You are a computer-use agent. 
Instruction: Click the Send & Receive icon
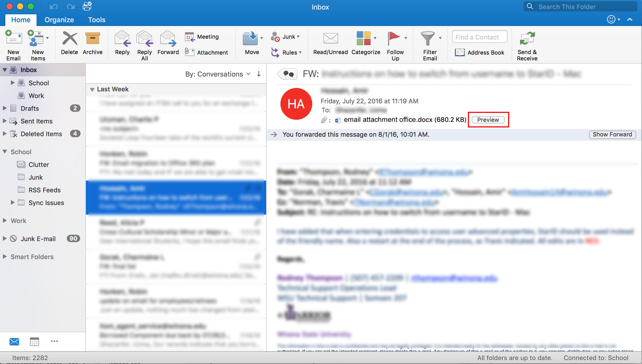point(527,39)
